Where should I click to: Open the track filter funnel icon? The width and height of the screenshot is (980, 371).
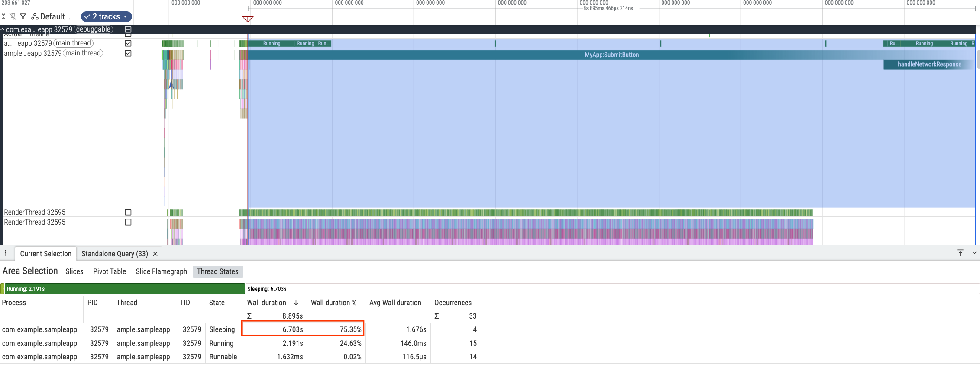(x=23, y=17)
